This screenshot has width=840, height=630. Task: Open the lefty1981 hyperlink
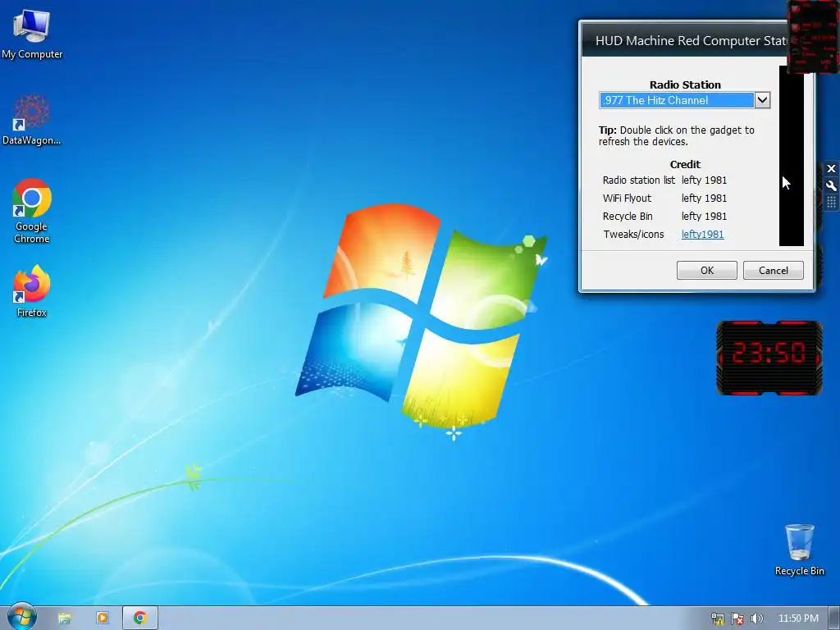point(702,234)
